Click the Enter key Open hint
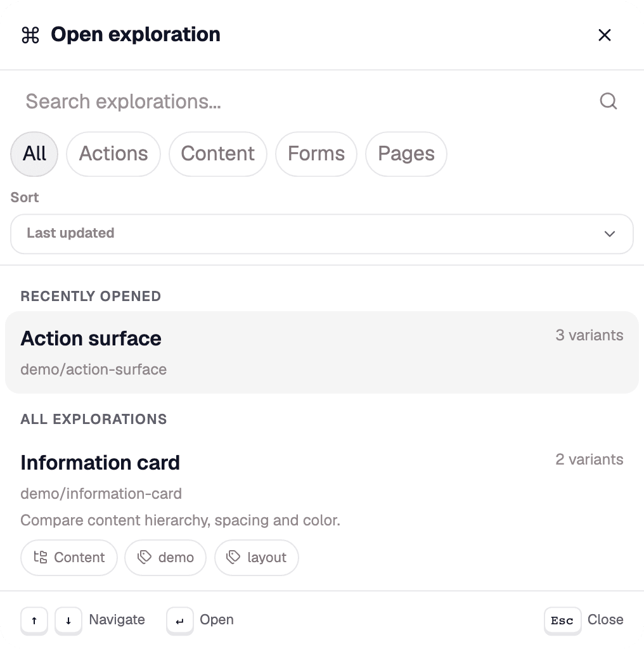Image resolution: width=644 pixels, height=649 pixels. (179, 620)
